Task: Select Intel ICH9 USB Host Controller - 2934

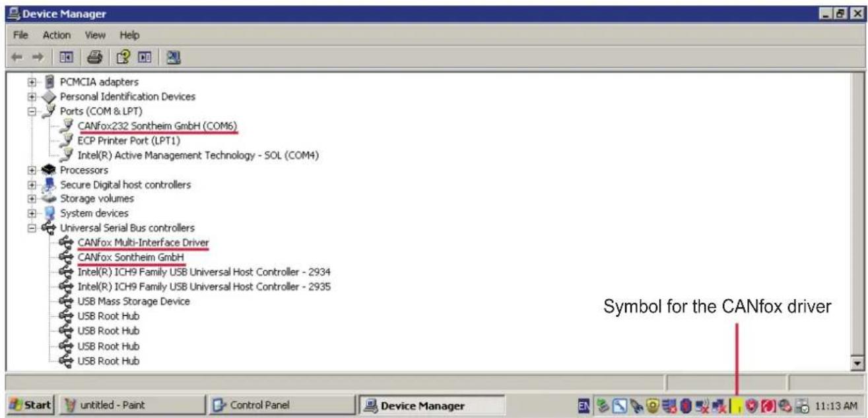Action: [204, 272]
